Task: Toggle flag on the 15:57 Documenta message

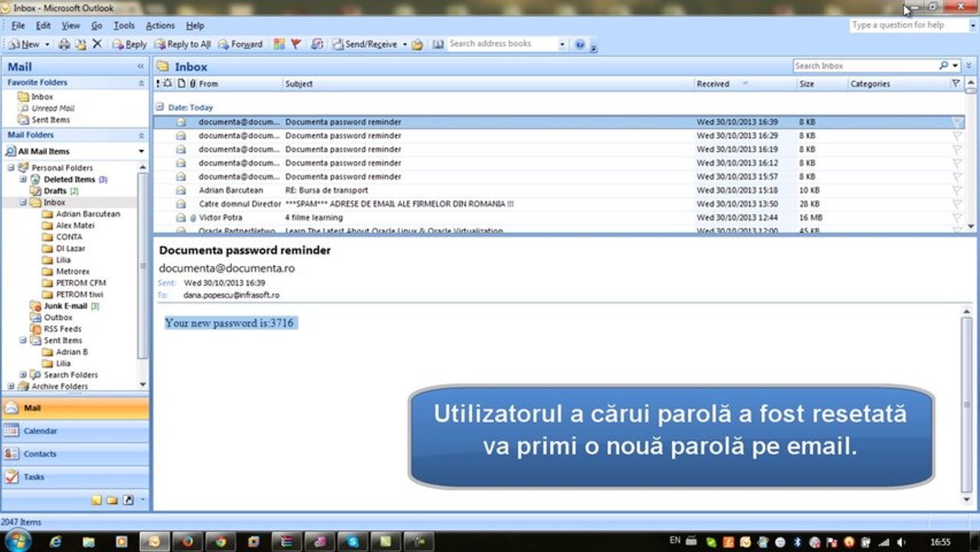Action: point(956,176)
